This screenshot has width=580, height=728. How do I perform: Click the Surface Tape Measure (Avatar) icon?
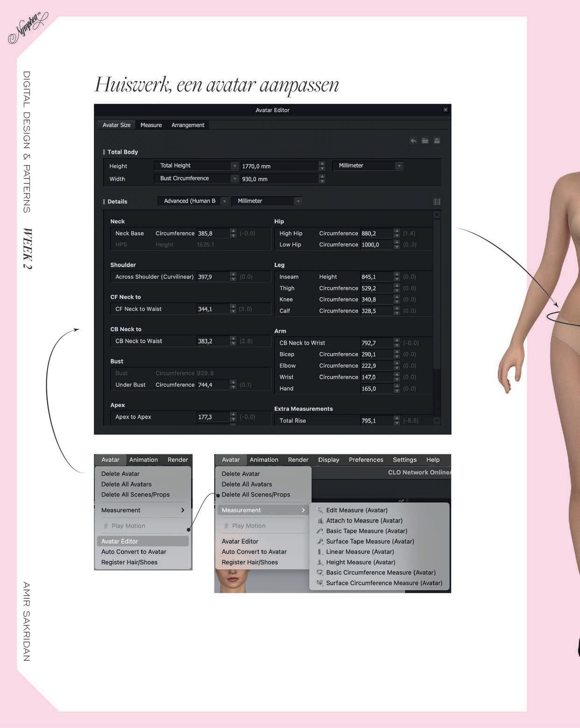tap(320, 541)
